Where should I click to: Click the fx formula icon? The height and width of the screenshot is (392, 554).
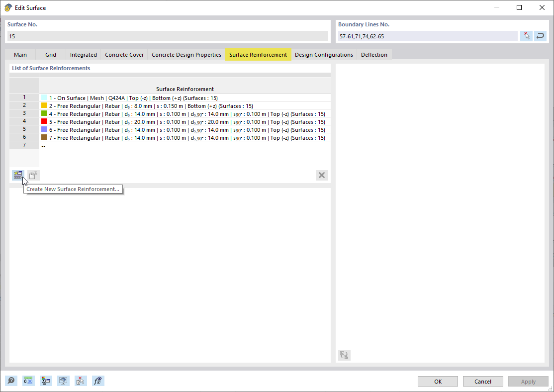click(98, 381)
